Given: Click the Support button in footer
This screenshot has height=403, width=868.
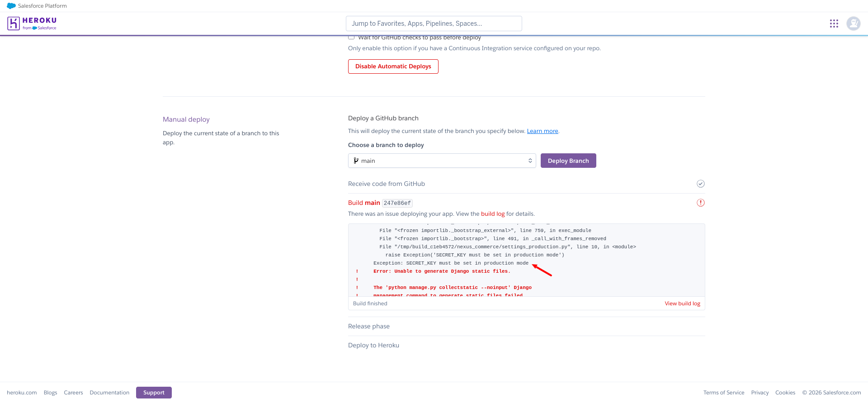Looking at the screenshot, I should coord(154,393).
